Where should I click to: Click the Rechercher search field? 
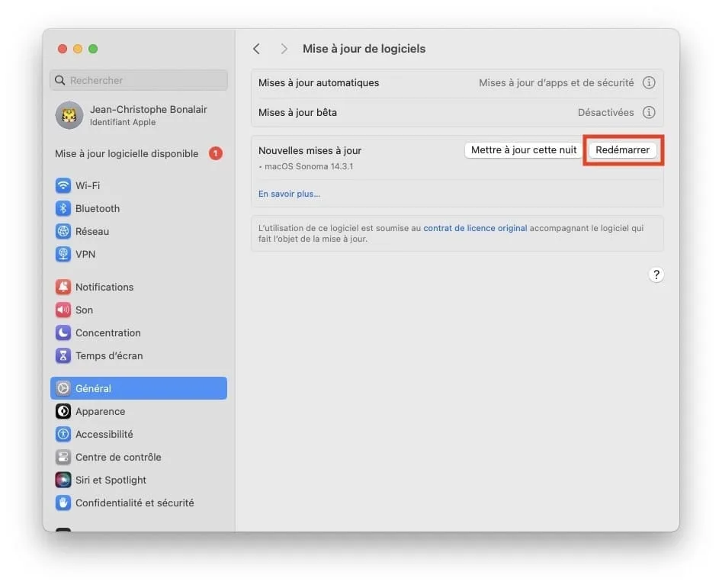click(139, 81)
